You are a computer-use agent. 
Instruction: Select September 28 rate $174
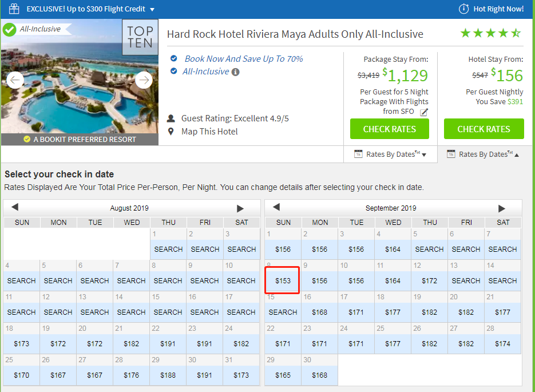(502, 344)
